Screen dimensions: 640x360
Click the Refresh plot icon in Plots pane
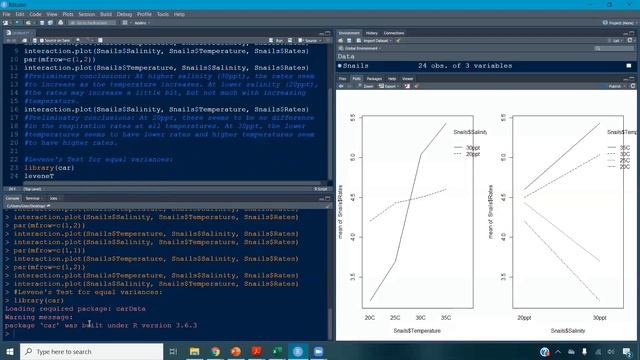(x=633, y=86)
